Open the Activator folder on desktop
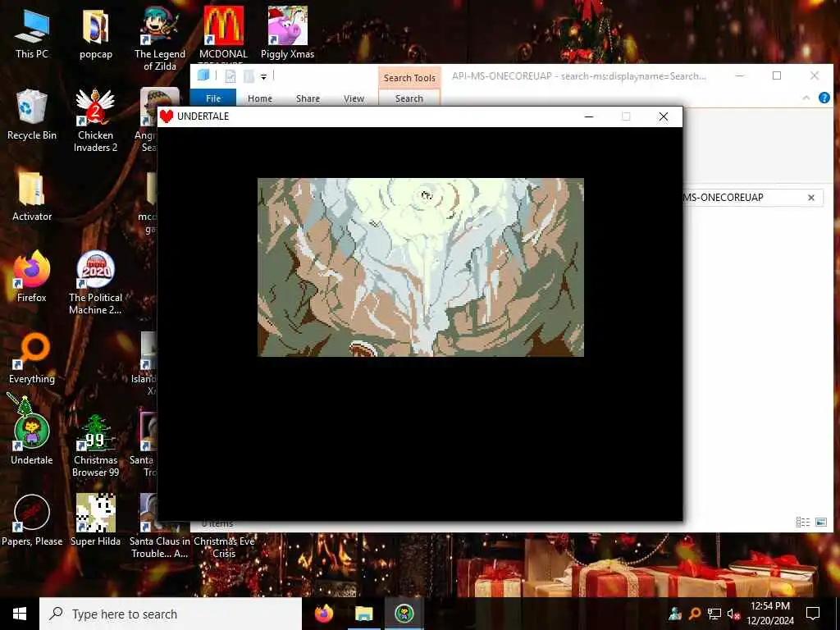The image size is (840, 630). [x=32, y=196]
